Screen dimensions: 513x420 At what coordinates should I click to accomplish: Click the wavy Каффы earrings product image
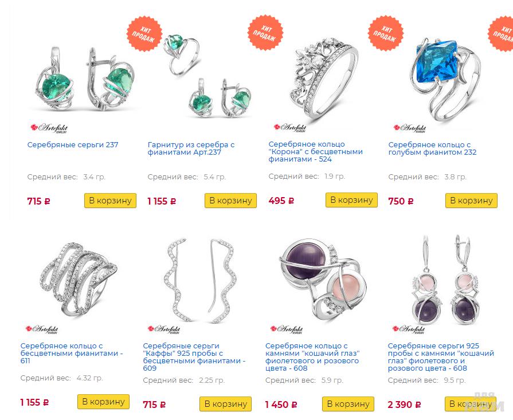tap(199, 281)
